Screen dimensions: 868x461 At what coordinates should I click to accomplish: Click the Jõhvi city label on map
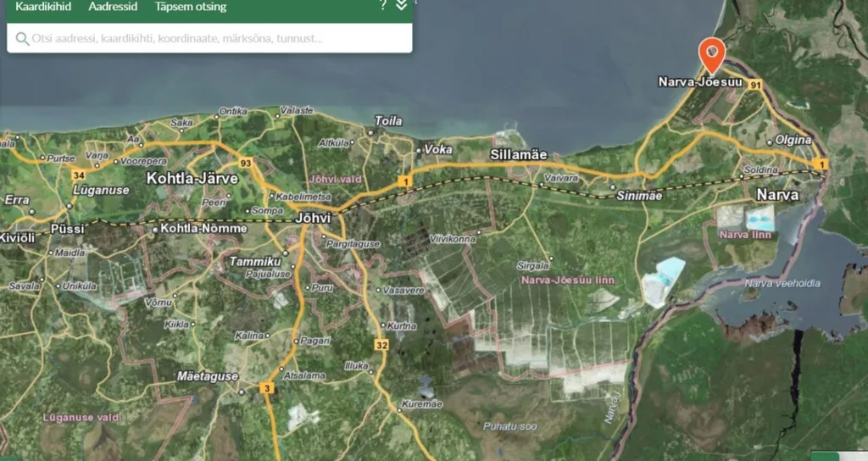point(314,218)
